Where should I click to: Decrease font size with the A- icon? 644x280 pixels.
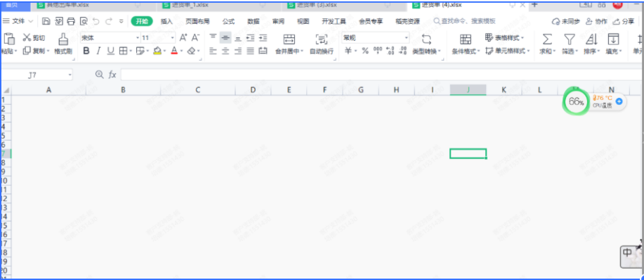click(195, 37)
